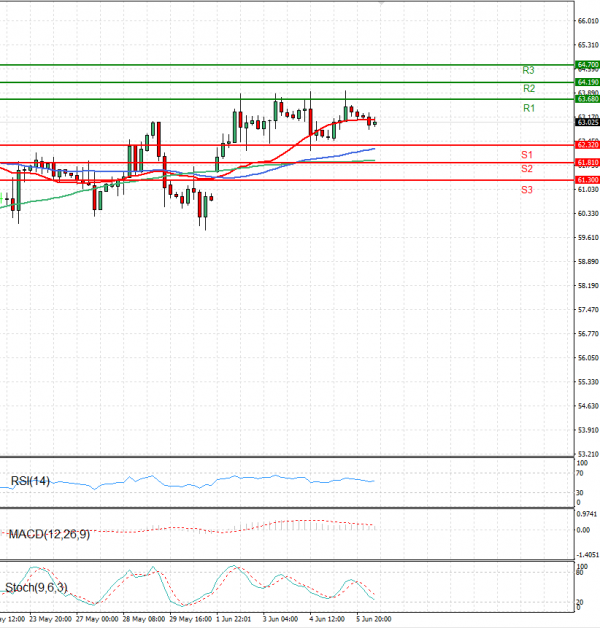
Task: Click the R1 resistance label
Action: [528, 108]
